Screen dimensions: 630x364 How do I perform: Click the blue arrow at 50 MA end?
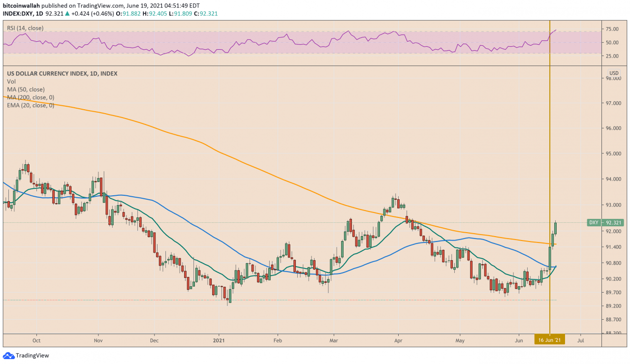(556, 266)
